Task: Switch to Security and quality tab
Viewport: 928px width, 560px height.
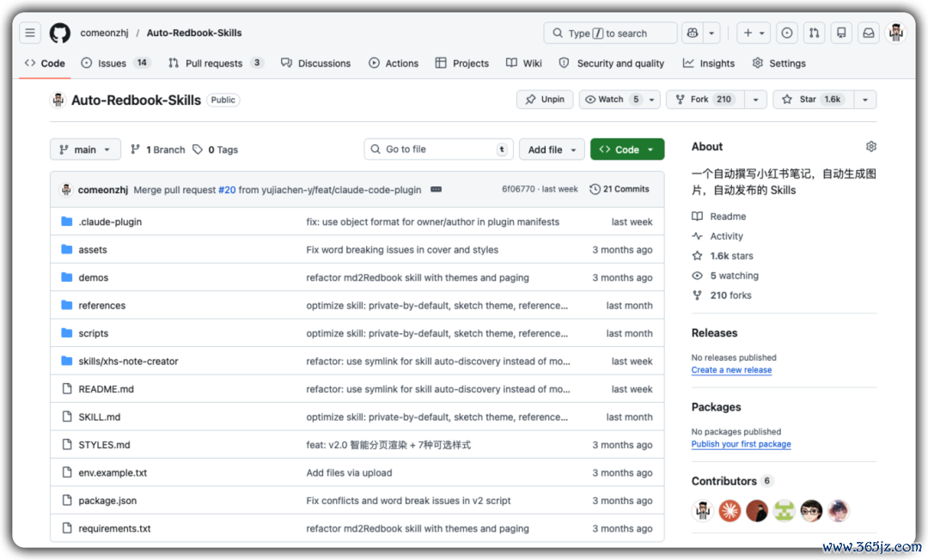Action: 612,64
